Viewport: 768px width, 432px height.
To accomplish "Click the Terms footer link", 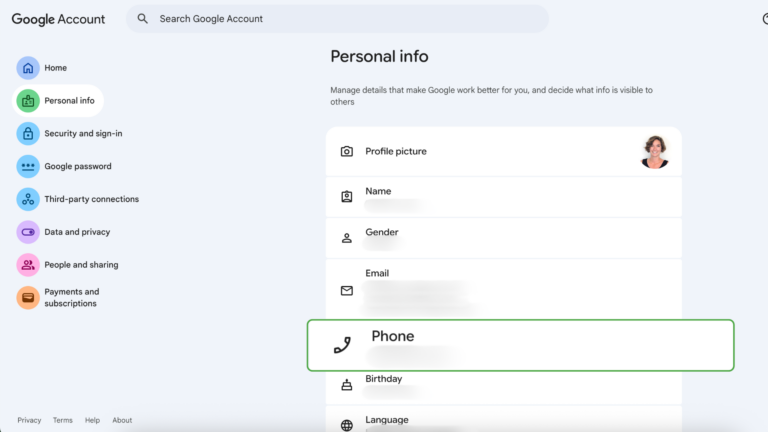I will (63, 420).
